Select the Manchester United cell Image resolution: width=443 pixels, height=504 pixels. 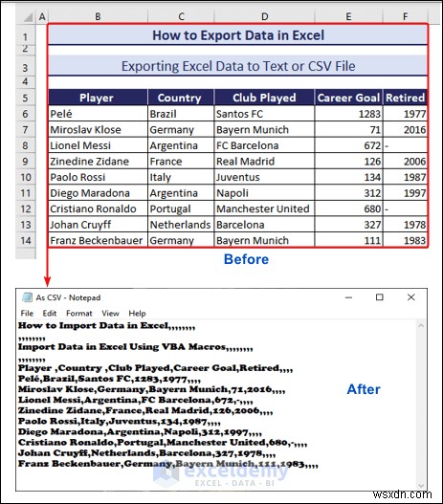pos(264,208)
